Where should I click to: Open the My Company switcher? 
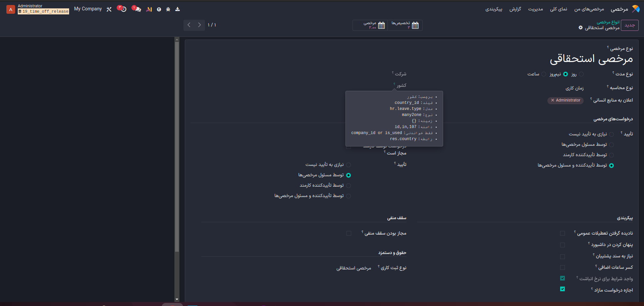(x=88, y=9)
